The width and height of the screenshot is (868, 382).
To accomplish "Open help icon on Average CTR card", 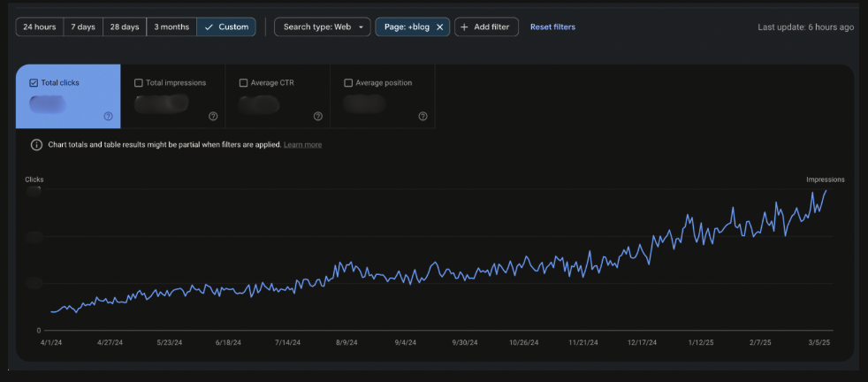I will (x=318, y=116).
